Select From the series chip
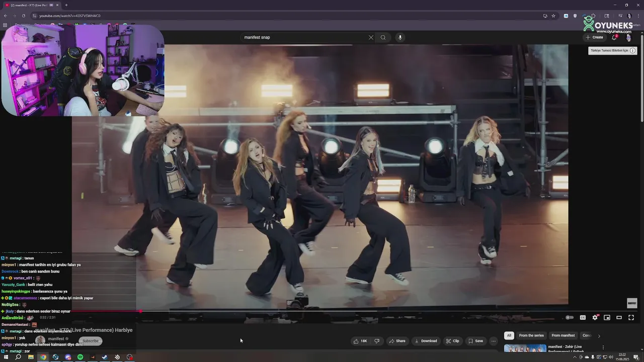The image size is (644, 362). click(x=531, y=335)
